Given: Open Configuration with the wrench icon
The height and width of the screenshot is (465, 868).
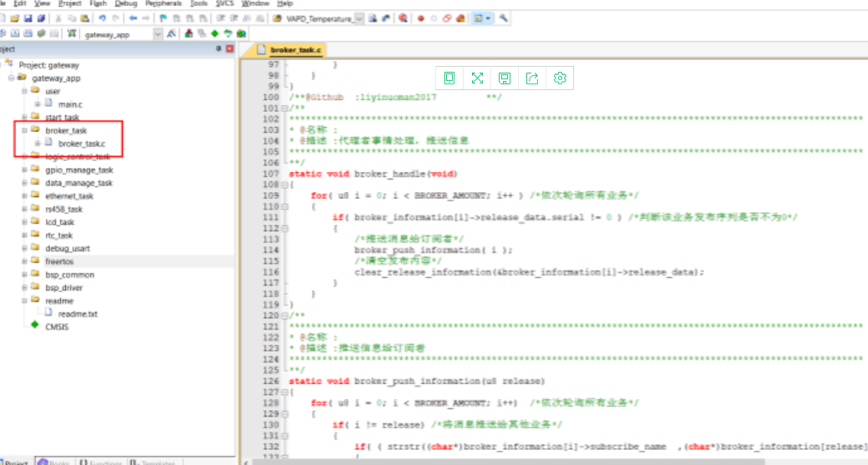Looking at the screenshot, I should point(503,18).
